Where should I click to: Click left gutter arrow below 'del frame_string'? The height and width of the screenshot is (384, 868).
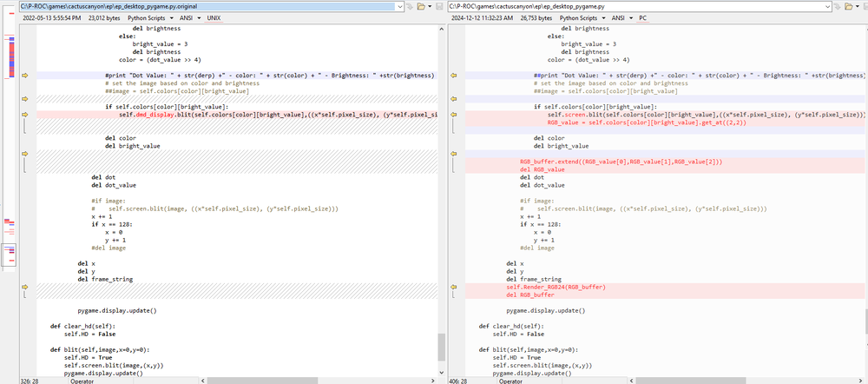click(24, 287)
